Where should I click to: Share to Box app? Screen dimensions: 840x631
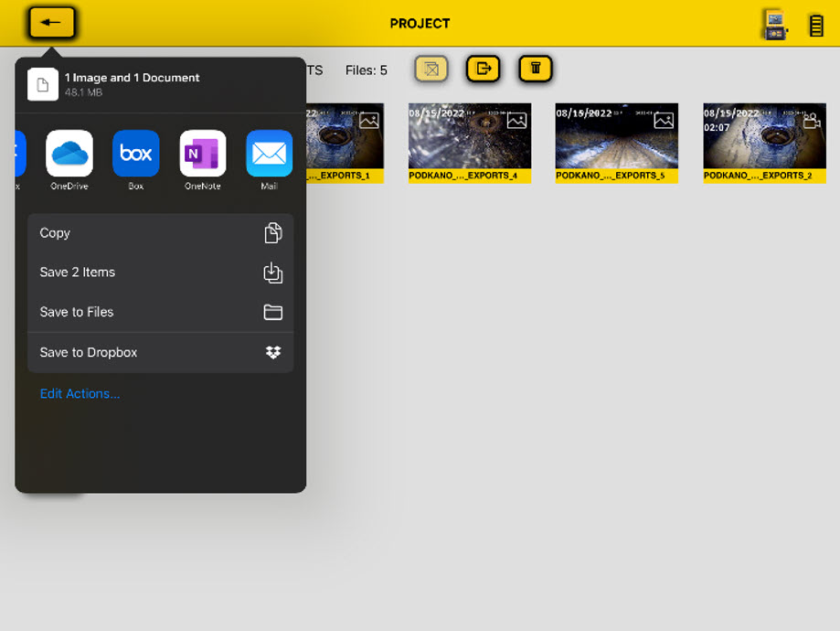[136, 160]
